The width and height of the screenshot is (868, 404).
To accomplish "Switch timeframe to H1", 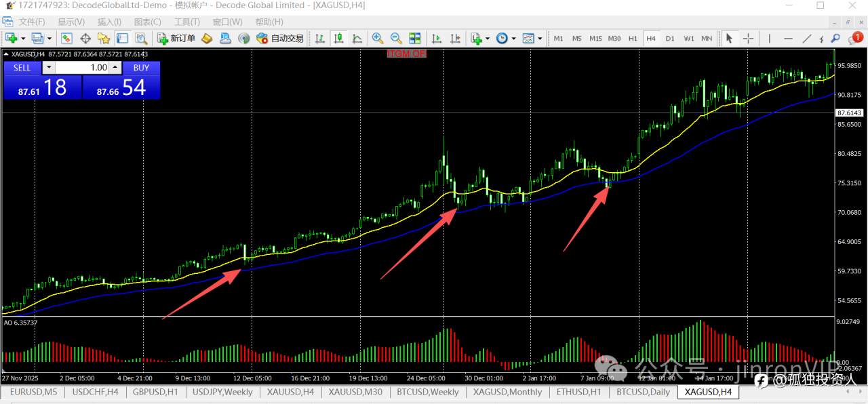I will [x=633, y=39].
